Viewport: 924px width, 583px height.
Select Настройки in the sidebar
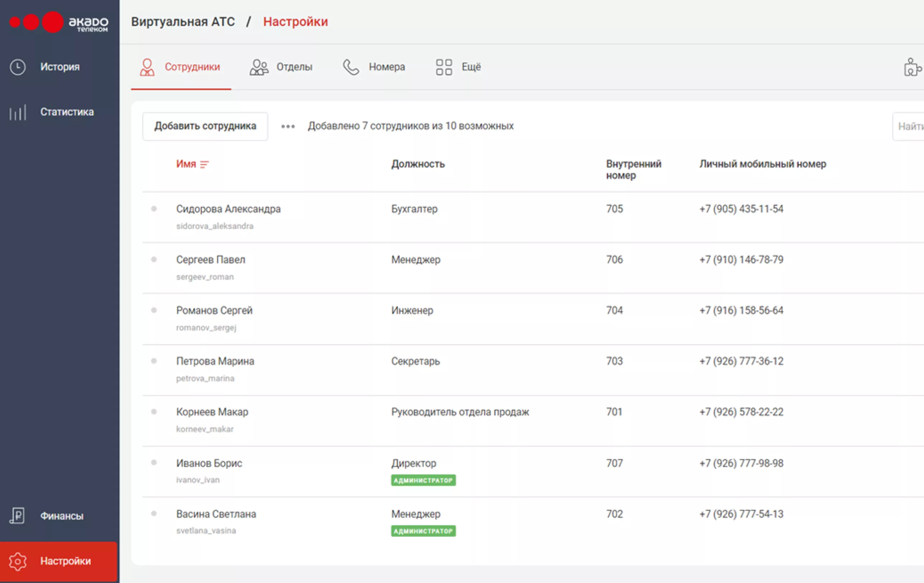(59, 561)
